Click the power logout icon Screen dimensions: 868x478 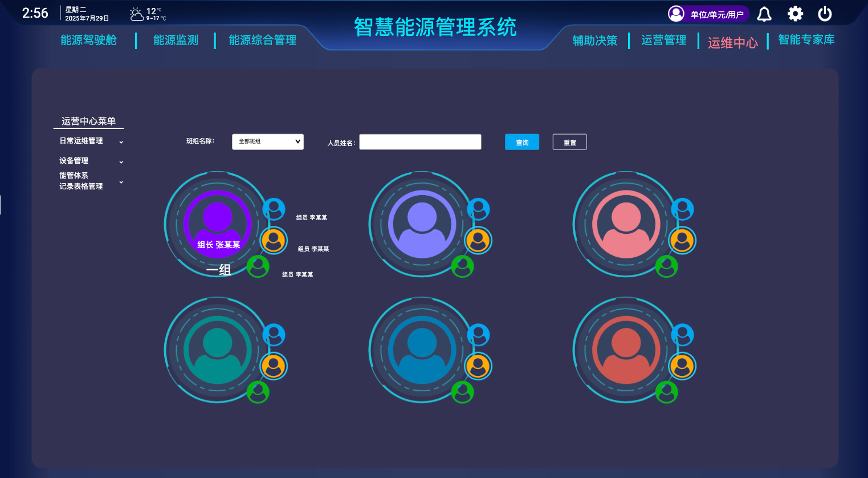point(825,14)
